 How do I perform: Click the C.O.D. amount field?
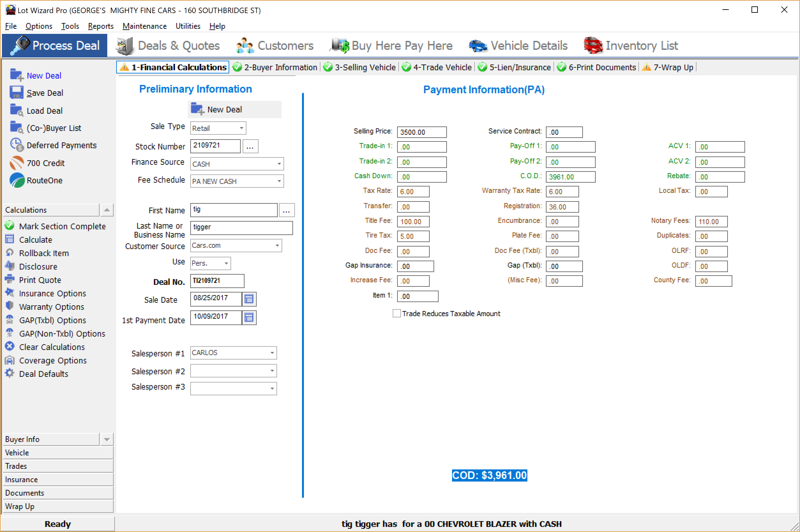570,177
